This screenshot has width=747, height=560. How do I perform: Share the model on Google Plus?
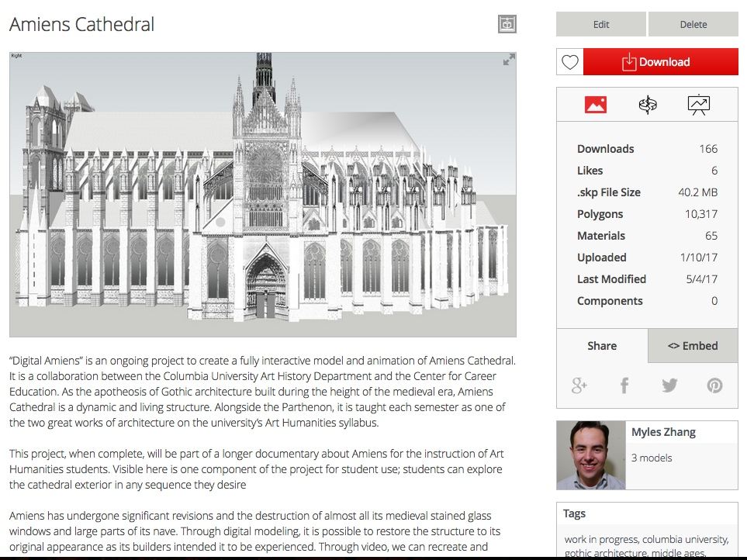click(x=579, y=385)
